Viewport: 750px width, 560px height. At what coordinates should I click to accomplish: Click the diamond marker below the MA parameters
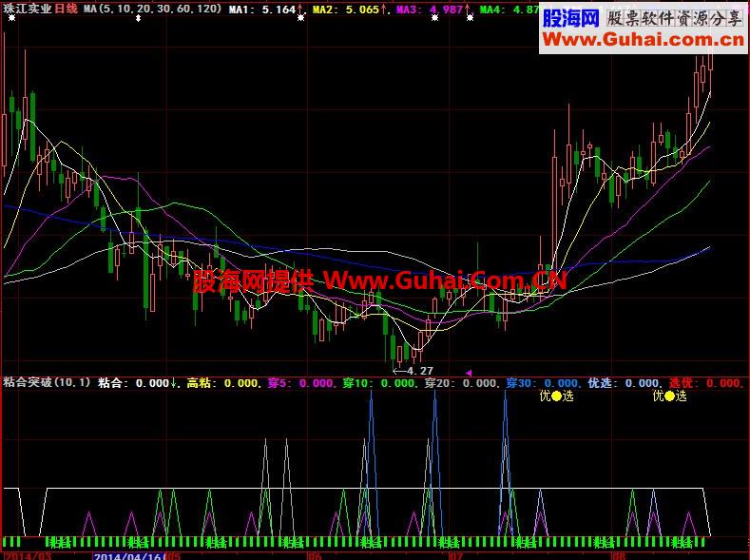(139, 18)
